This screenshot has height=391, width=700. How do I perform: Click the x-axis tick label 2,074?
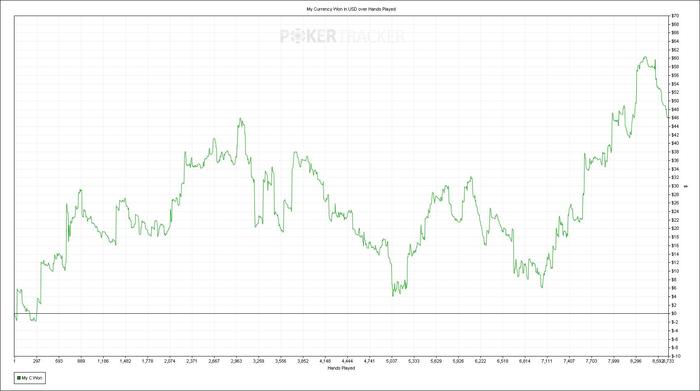pyautogui.click(x=170, y=361)
